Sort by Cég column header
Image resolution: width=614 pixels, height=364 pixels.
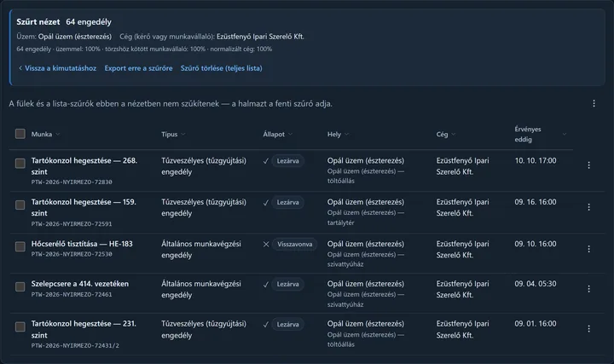446,134
